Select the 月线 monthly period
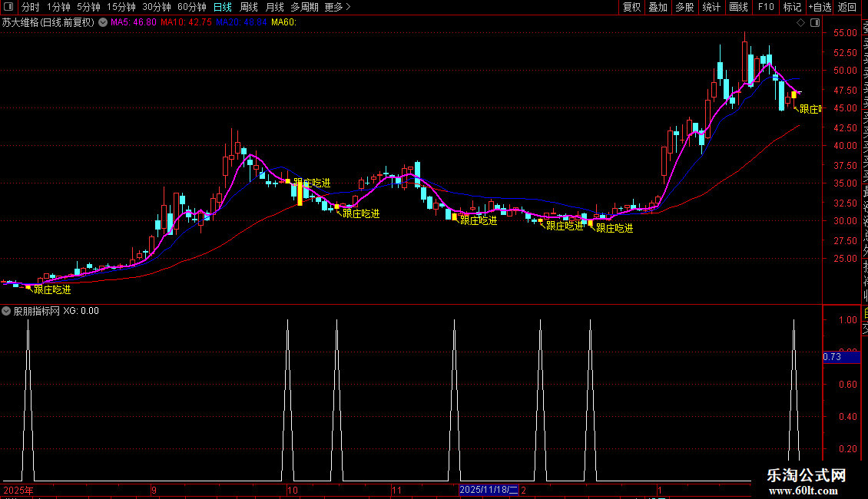Image resolution: width=868 pixels, height=499 pixels. point(275,7)
